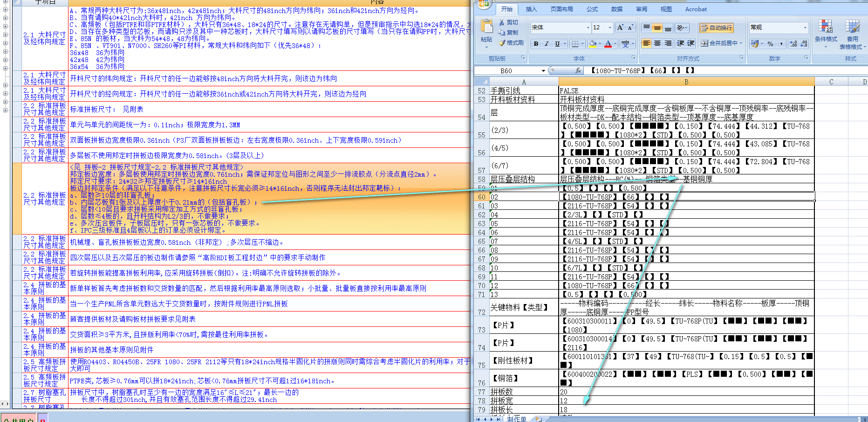Open the number format 常规 dropdown
This screenshot has width=868, height=422.
[x=805, y=28]
